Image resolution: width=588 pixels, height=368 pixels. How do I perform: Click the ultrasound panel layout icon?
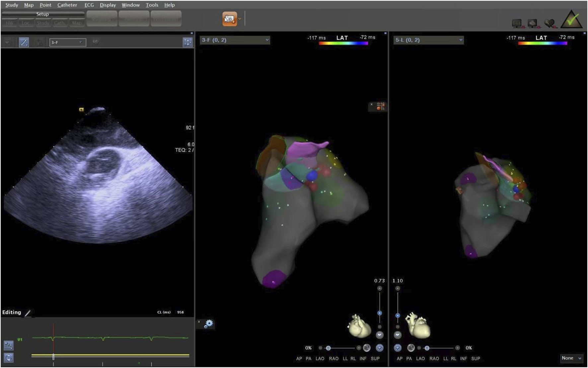(187, 42)
